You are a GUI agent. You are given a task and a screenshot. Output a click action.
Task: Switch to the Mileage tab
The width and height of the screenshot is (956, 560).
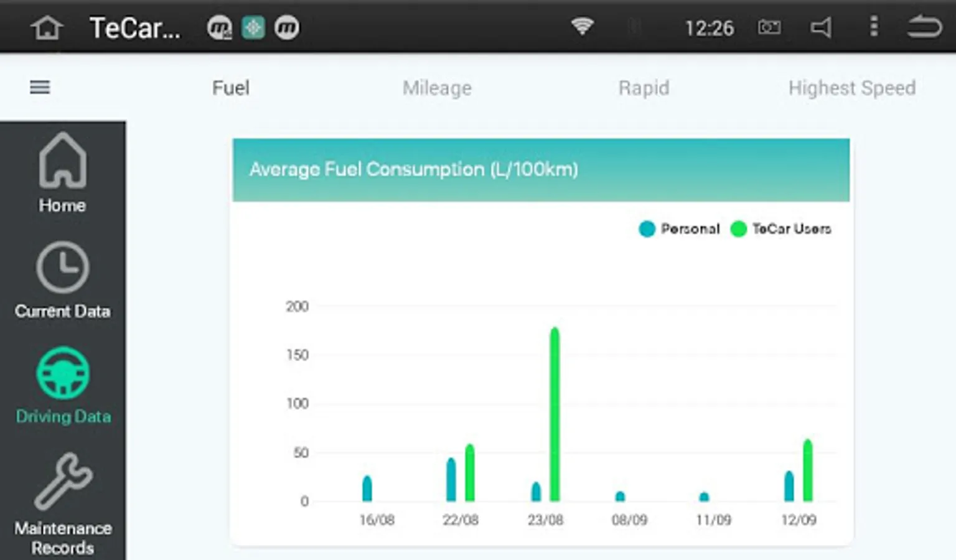click(x=437, y=88)
